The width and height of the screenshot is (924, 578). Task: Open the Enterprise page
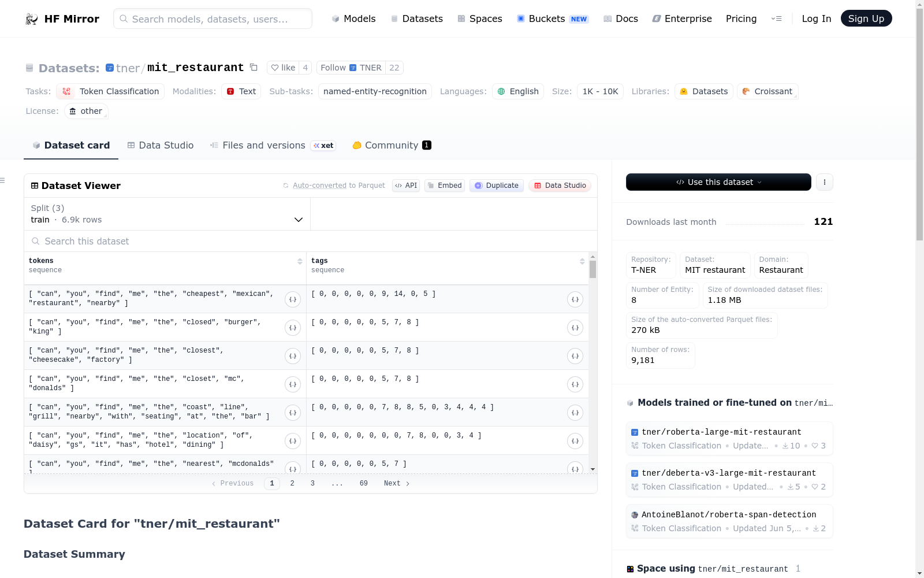682,18
